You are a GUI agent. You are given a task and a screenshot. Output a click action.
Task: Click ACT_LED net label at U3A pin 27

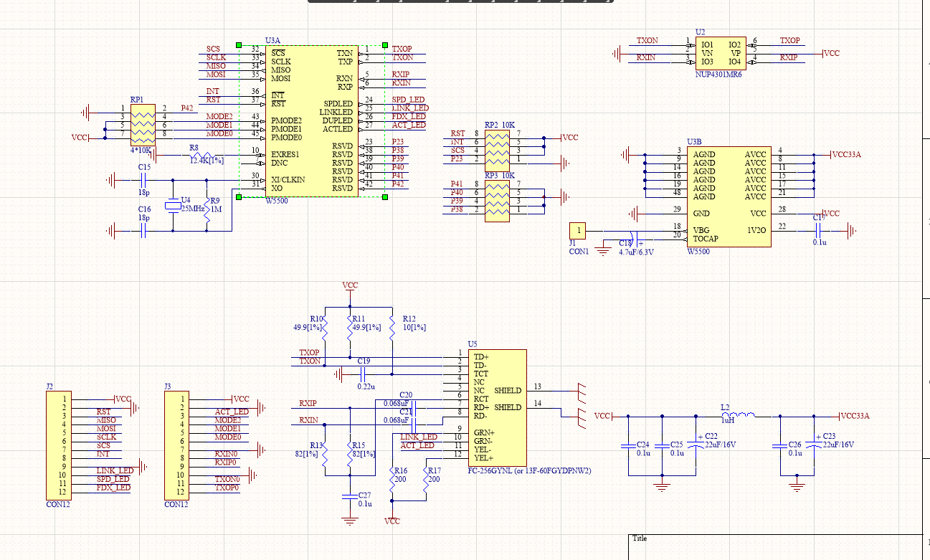[409, 125]
